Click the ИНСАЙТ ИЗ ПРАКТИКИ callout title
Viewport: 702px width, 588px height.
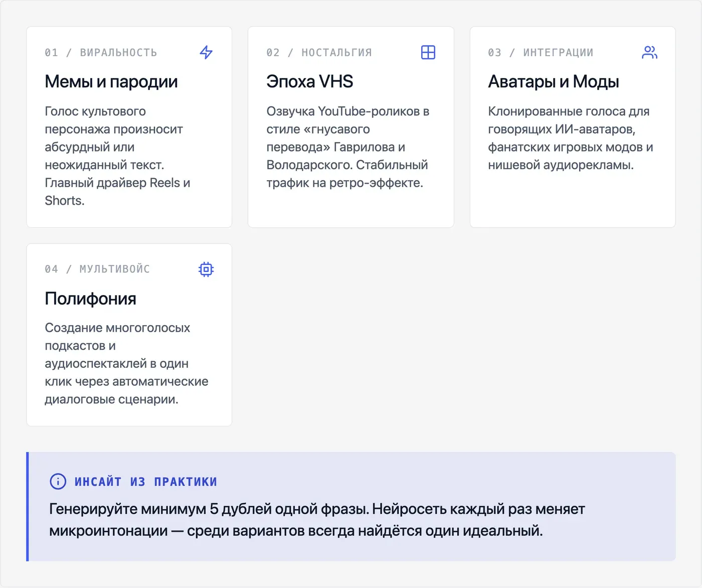coord(146,482)
